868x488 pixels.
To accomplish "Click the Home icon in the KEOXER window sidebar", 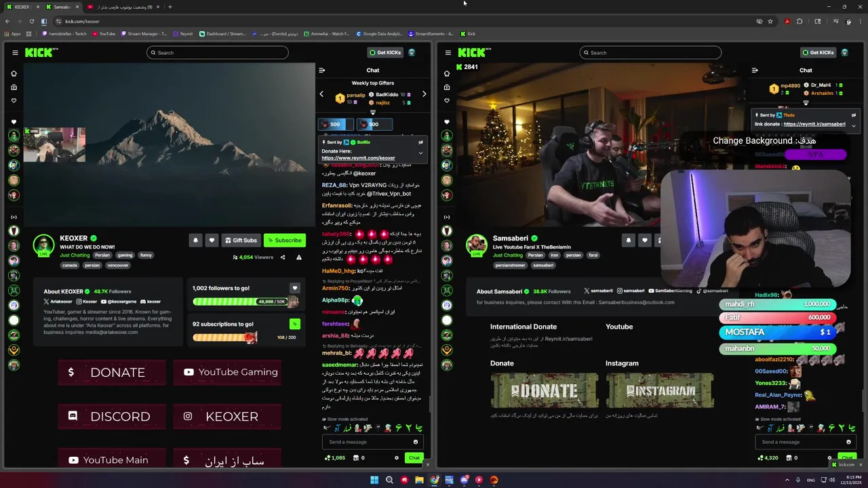I will coord(14,73).
